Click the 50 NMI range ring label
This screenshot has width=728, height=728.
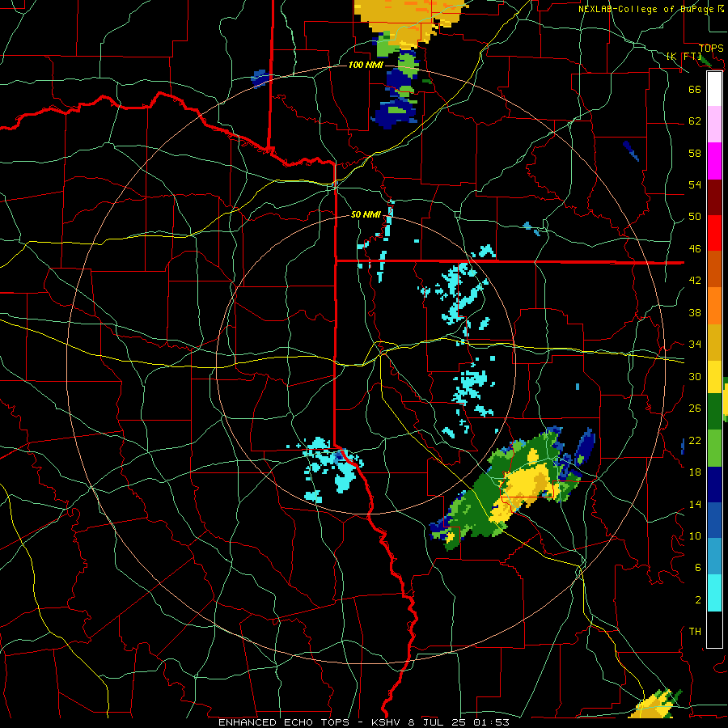[366, 214]
